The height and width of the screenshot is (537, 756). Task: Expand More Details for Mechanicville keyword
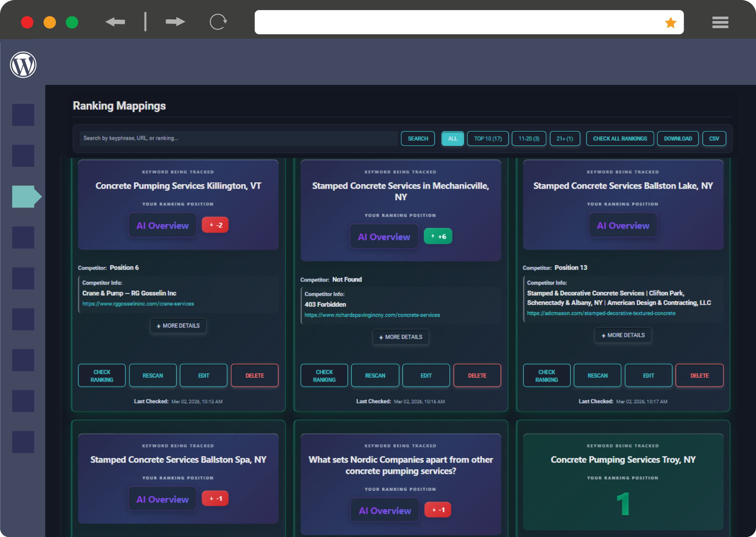point(401,337)
